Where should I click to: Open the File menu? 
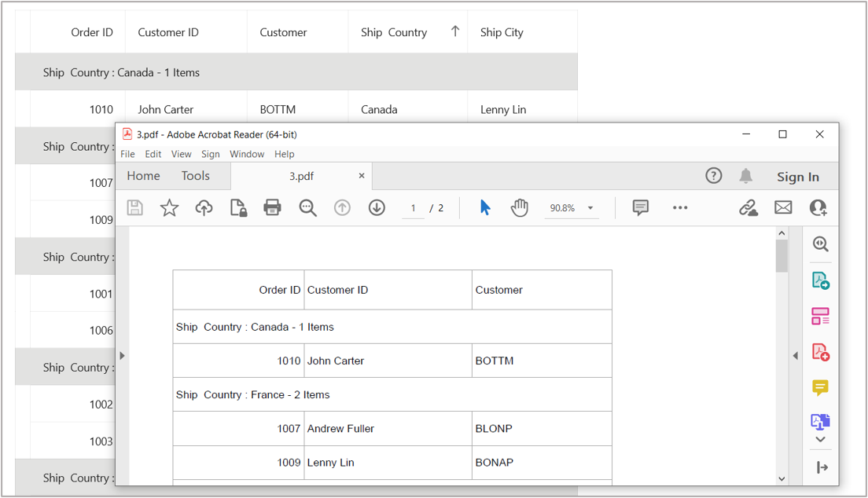(128, 155)
